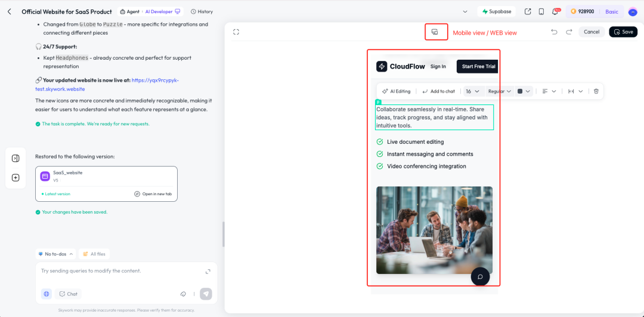Click the 928900 credits balance
Image resolution: width=644 pixels, height=317 pixels.
(583, 11)
